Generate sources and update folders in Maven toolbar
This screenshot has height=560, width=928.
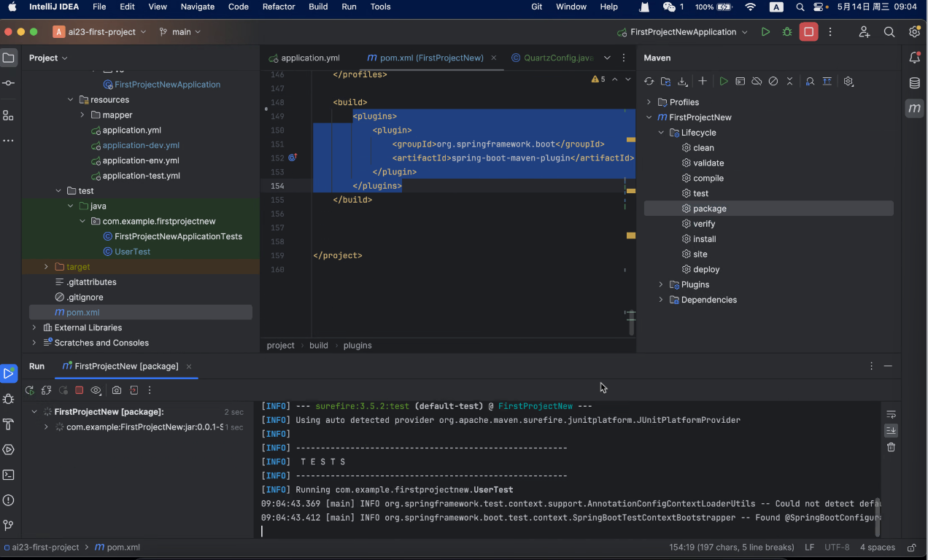pyautogui.click(x=665, y=82)
